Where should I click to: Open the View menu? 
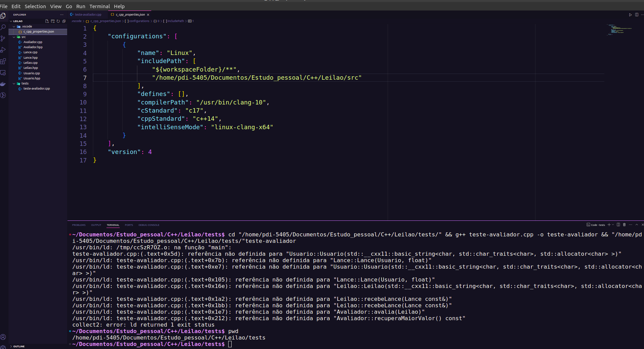56,6
